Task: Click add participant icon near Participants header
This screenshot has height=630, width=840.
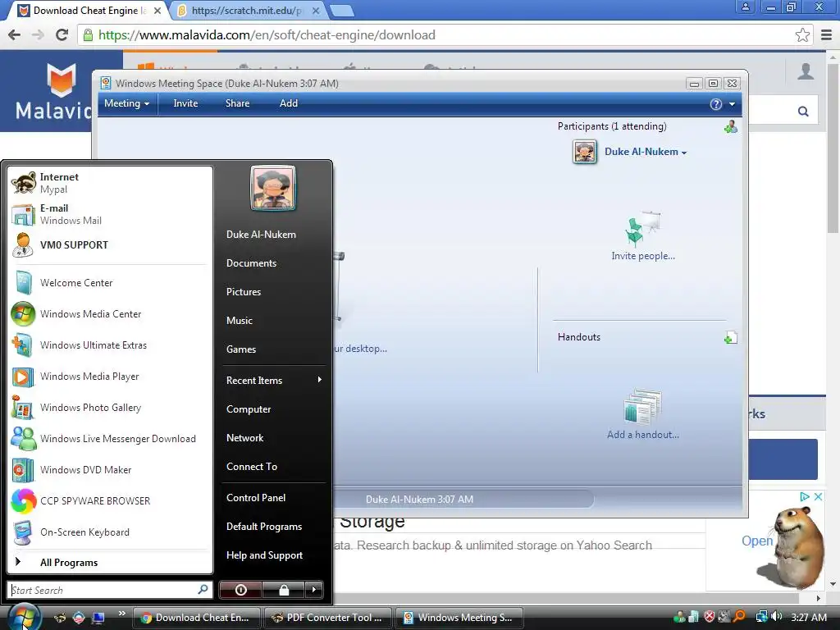Action: pos(731,127)
